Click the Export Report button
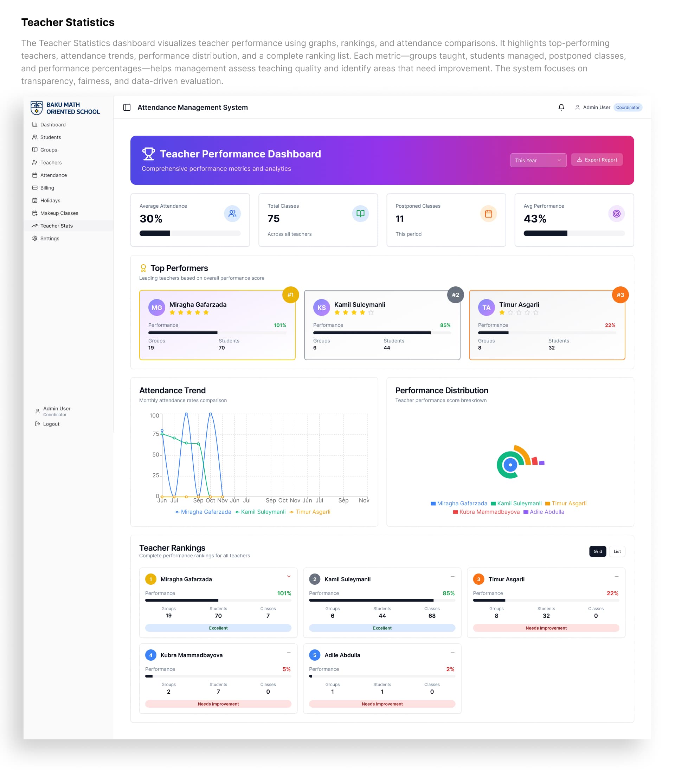This screenshot has height=784, width=675. [x=596, y=160]
